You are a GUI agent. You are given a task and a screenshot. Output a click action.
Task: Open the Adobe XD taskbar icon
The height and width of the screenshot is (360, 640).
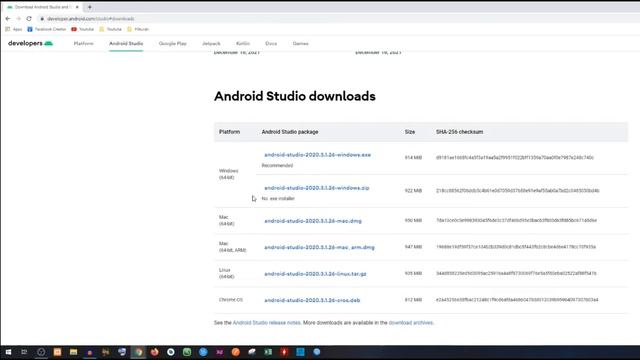point(220,352)
